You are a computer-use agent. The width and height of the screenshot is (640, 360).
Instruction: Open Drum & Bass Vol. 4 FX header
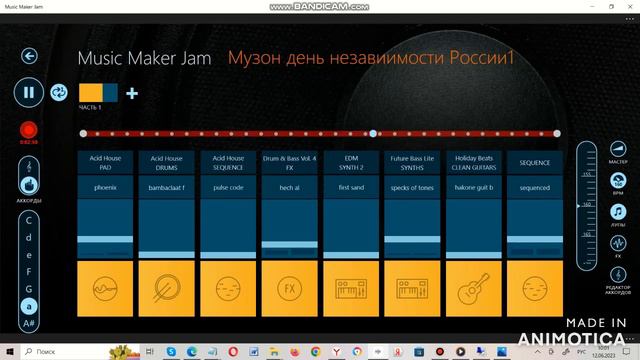pos(289,162)
